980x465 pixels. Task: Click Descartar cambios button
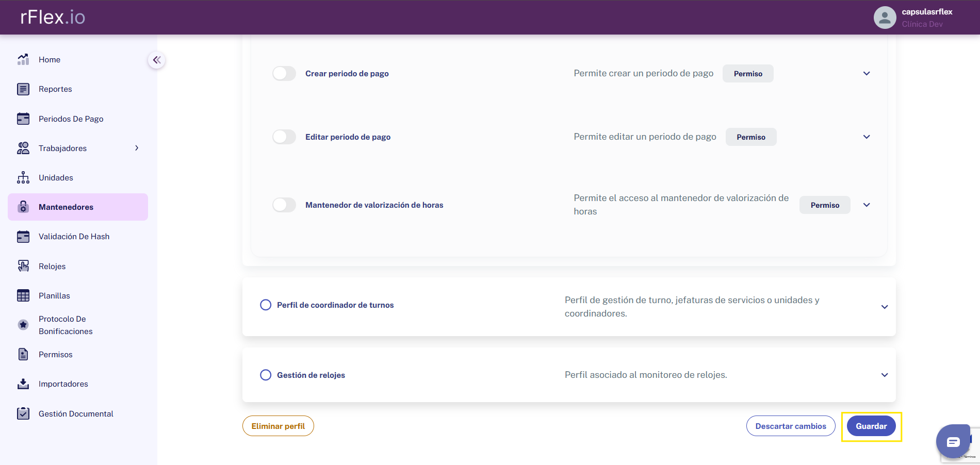791,426
